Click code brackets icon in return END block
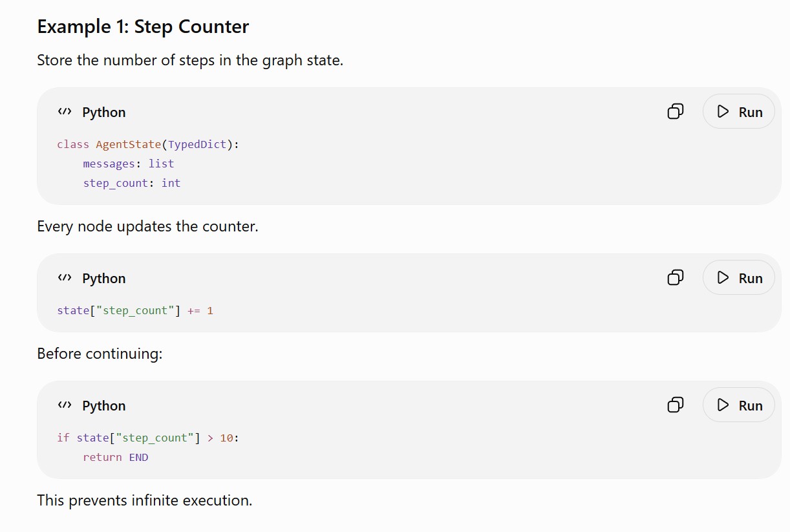Image resolution: width=790 pixels, height=532 pixels. pos(64,405)
